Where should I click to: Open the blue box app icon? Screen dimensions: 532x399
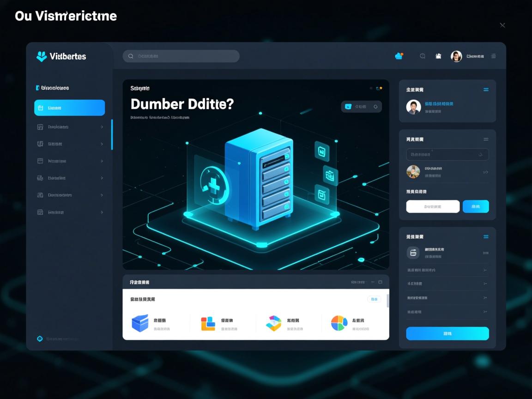(140, 323)
